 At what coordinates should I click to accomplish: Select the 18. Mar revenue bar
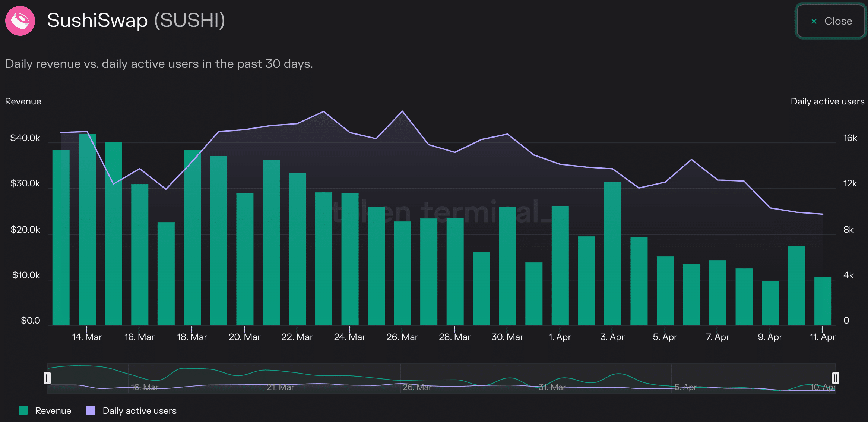[192, 237]
